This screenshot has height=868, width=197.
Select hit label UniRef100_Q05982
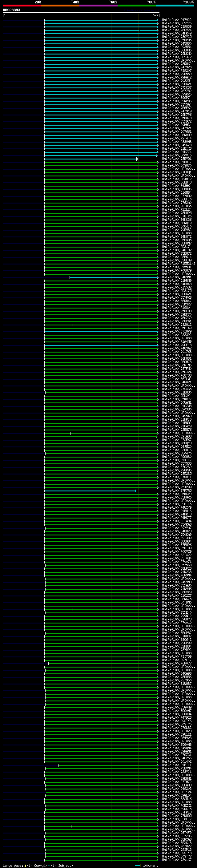point(177,230)
